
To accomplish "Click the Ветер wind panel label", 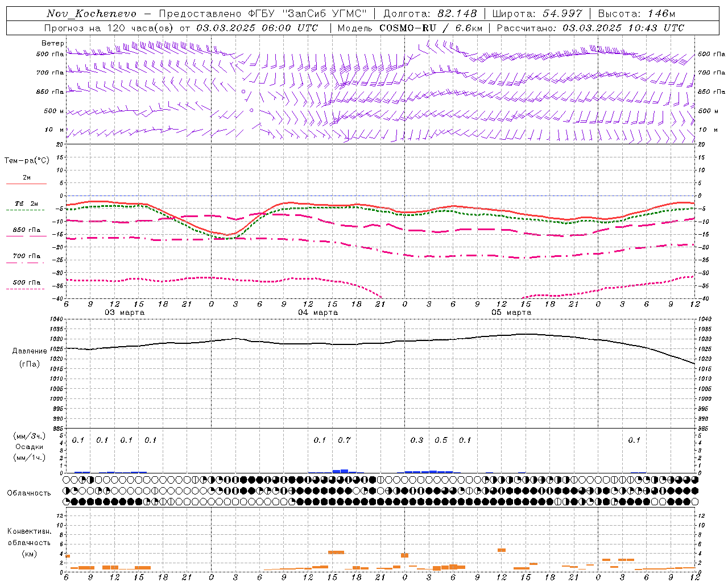I will (52, 43).
